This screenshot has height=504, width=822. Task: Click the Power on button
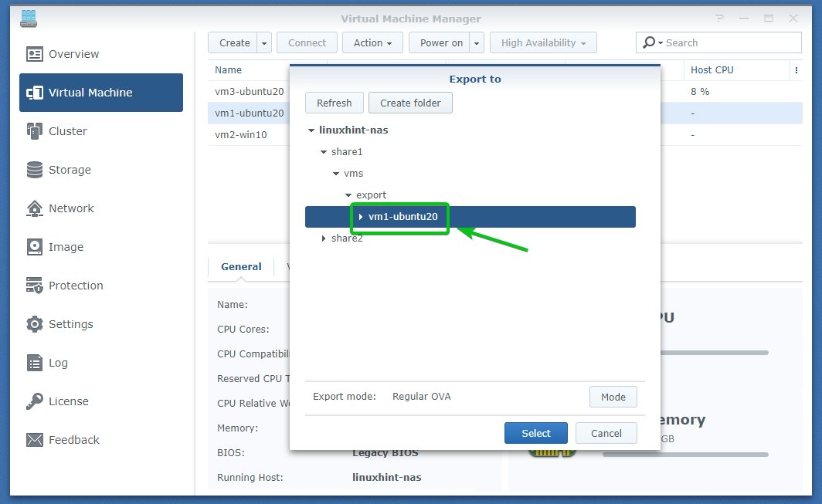(x=441, y=43)
